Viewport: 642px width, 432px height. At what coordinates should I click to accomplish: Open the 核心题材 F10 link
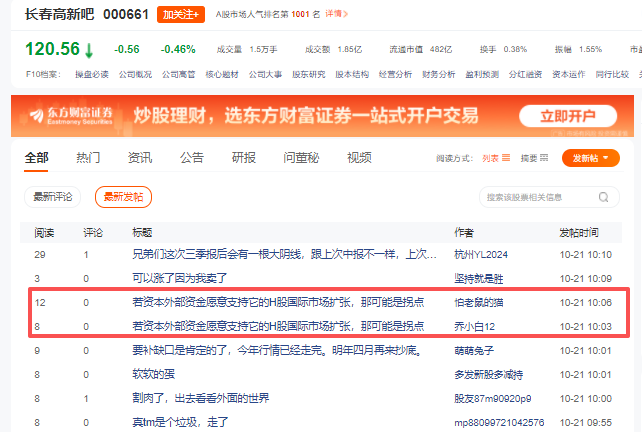[x=222, y=75]
